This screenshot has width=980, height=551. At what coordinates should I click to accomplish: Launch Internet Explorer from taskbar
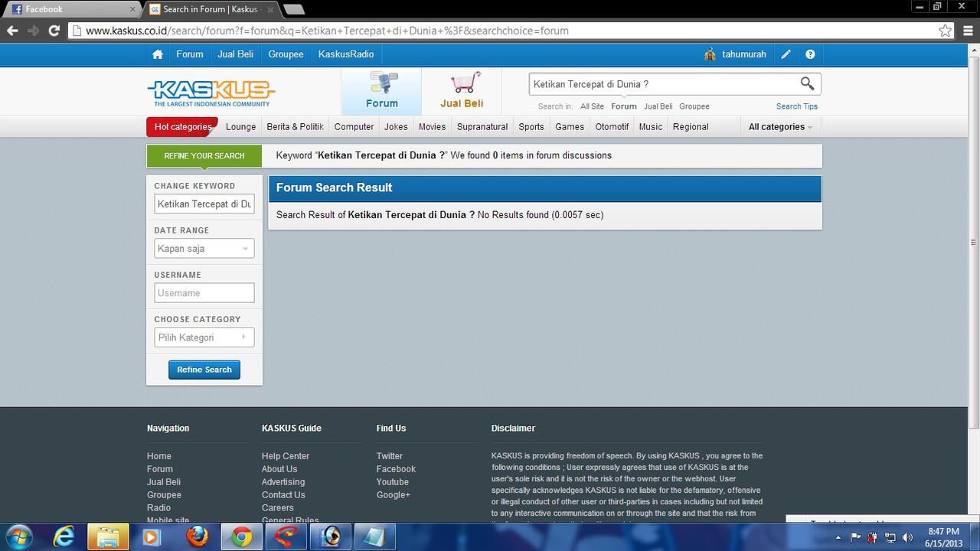(x=64, y=537)
